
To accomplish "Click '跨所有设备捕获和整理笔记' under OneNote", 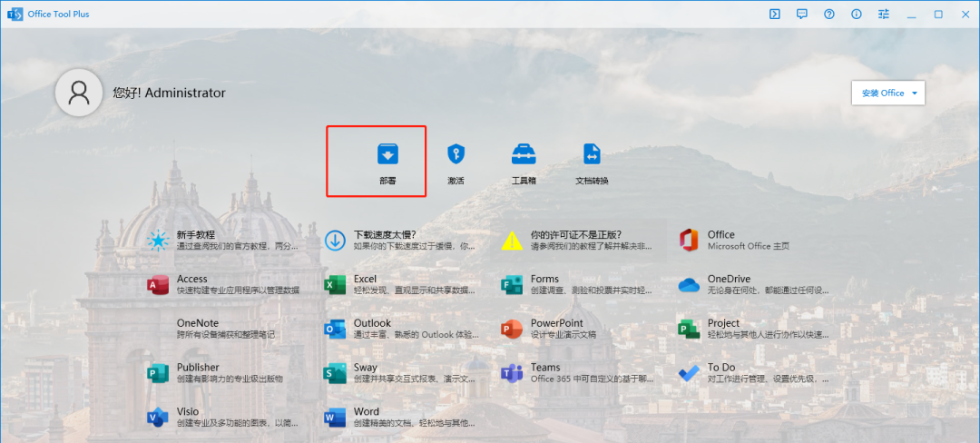I will 226,335.
